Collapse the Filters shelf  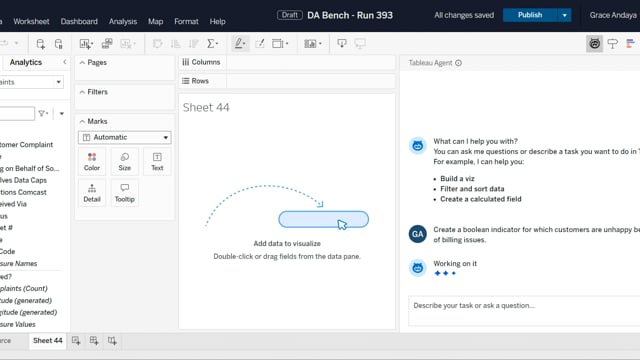[x=82, y=92]
